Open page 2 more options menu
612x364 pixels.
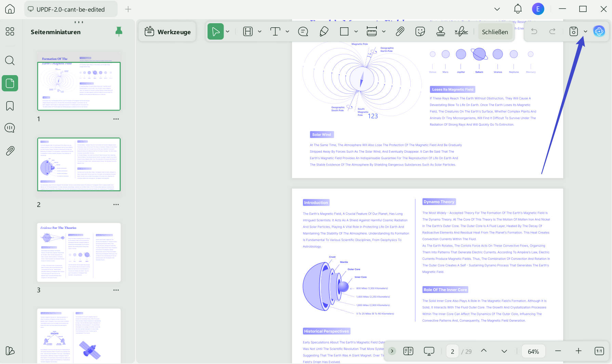116,205
